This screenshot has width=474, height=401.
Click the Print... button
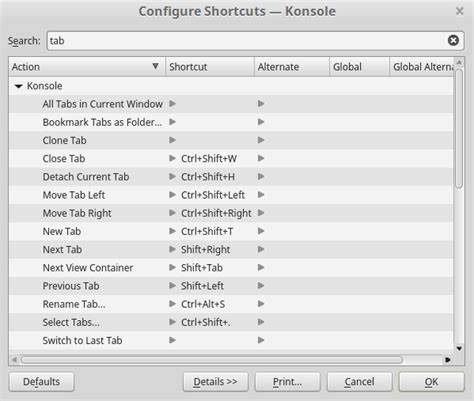[x=287, y=382]
